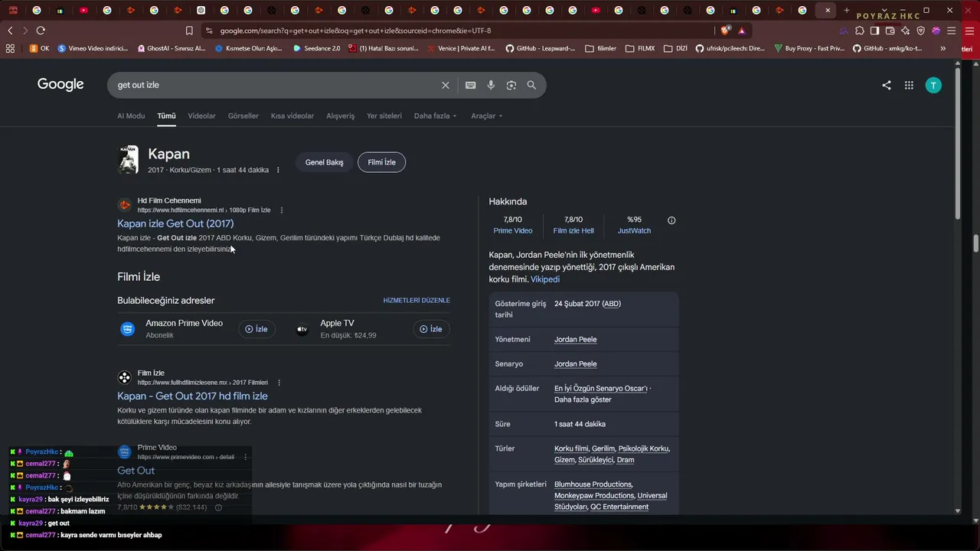
Task: Reload the page with the refresh icon
Action: (41, 31)
